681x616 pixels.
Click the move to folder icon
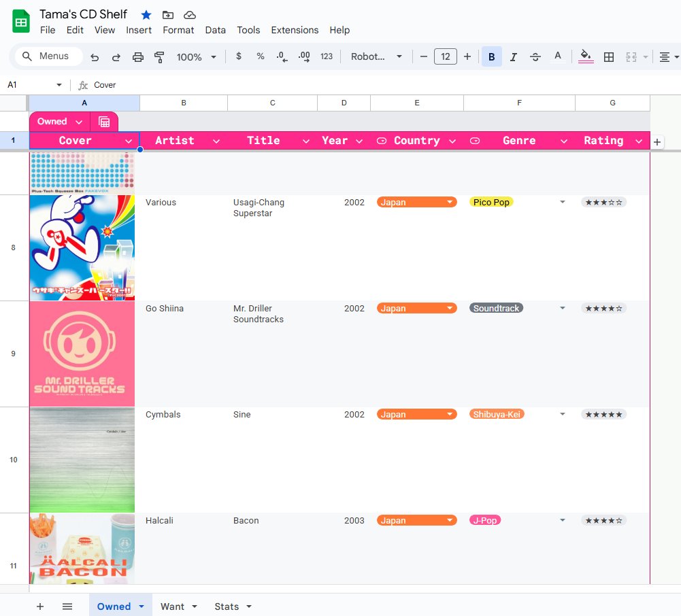click(167, 15)
